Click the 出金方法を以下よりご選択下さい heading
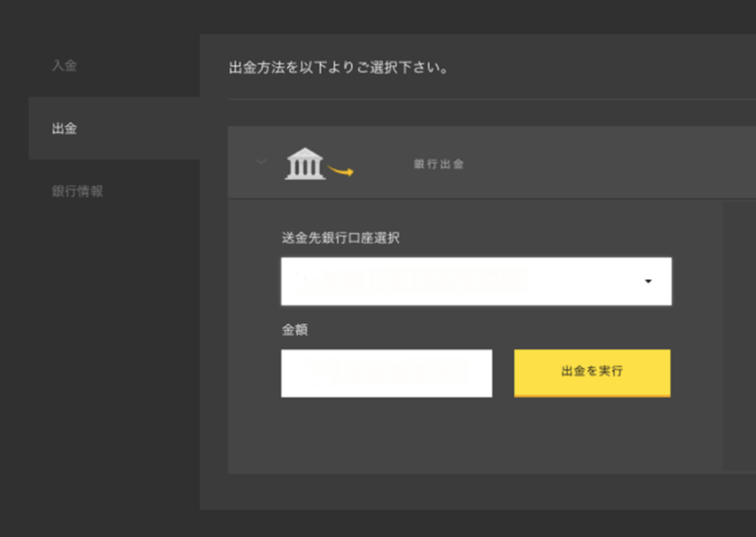 [337, 68]
